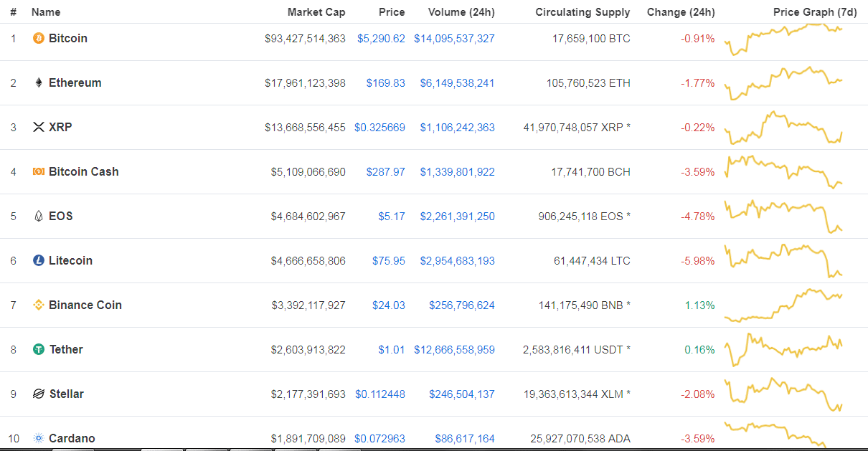
Task: Click Tether price $1.01
Action: coord(392,349)
